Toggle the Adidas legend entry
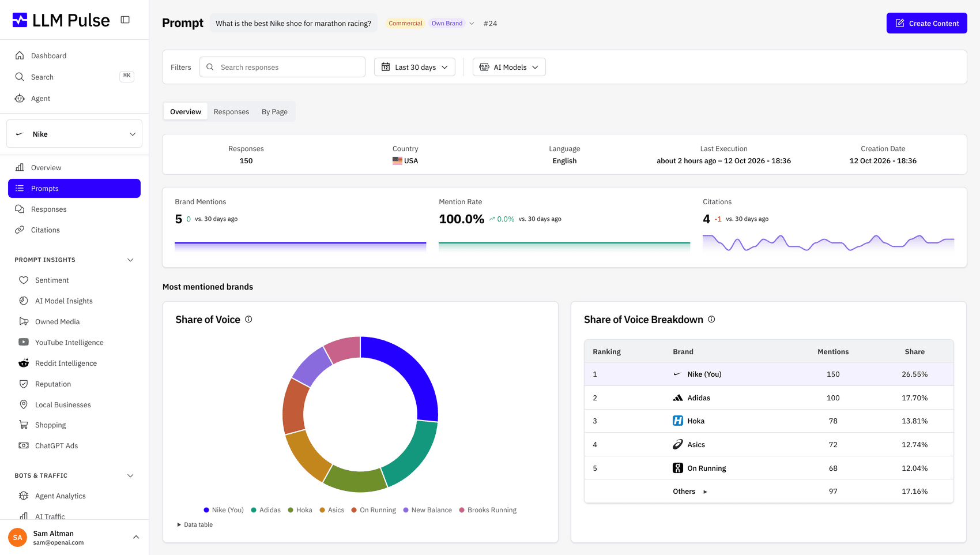The image size is (980, 555). click(266, 510)
